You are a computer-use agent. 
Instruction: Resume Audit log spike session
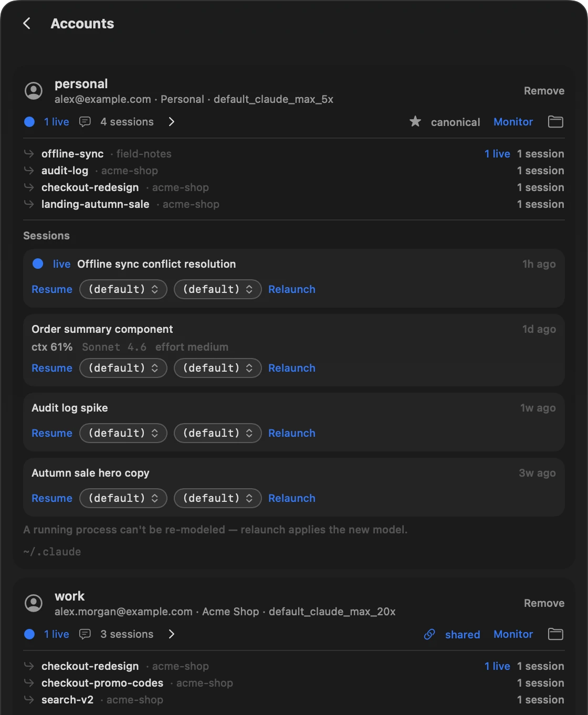pos(52,433)
